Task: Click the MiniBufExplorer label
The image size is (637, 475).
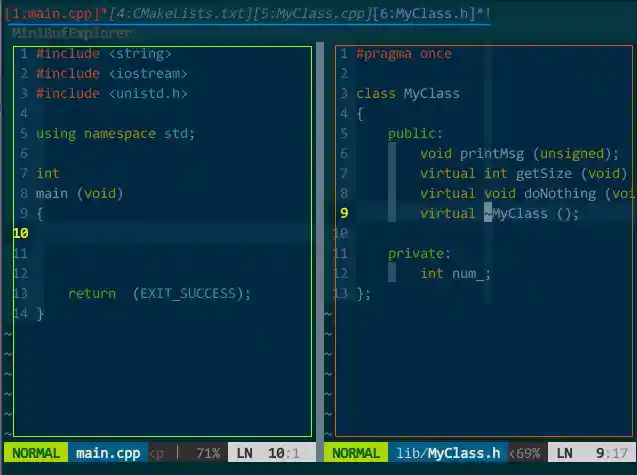Action: point(72,33)
